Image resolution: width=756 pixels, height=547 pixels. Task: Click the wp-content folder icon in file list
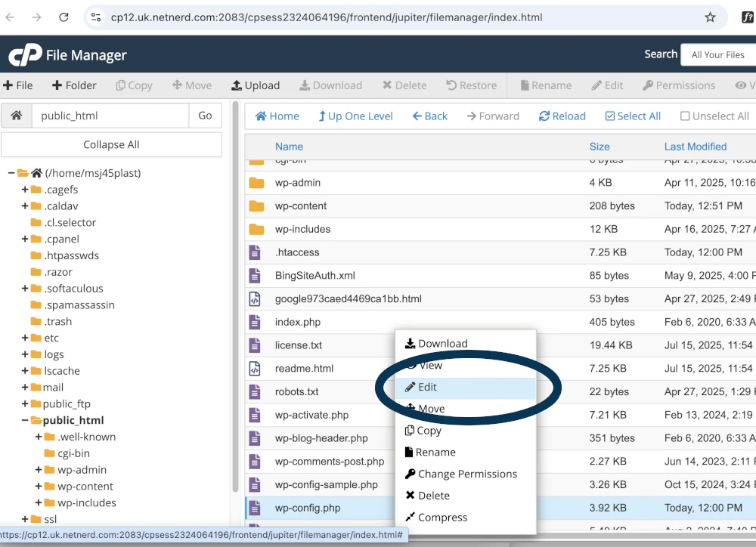(x=256, y=206)
